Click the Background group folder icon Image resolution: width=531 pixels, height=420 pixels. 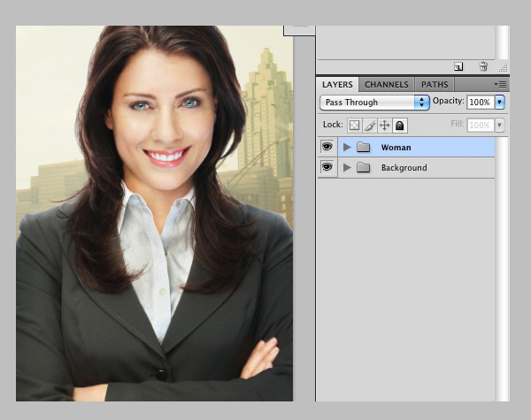coord(363,167)
